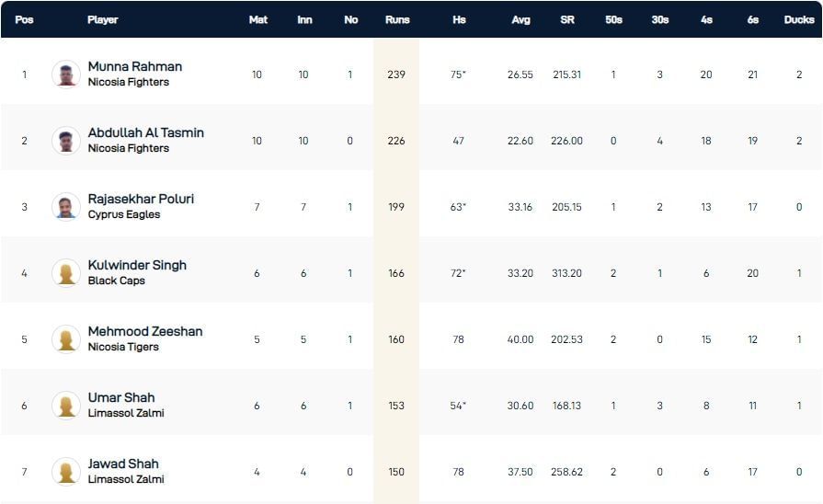Image resolution: width=823 pixels, height=504 pixels.
Task: Click Munna Rahman's player avatar photo
Action: click(x=66, y=74)
